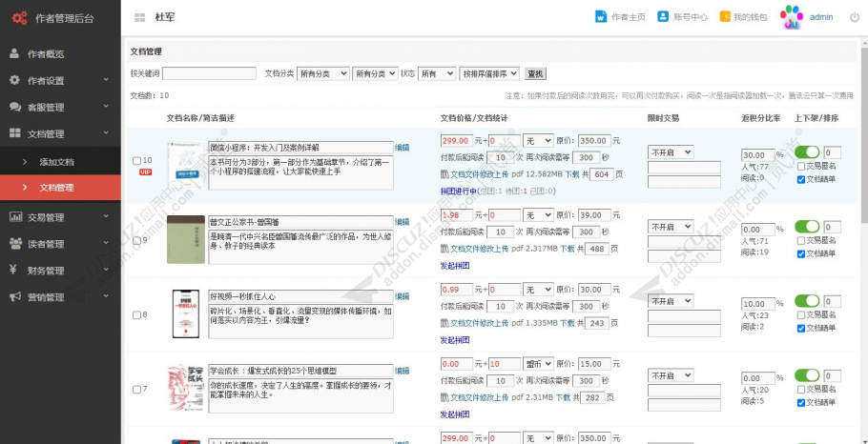Click price field showing 299.00 for 微信小程序
Image resolution: width=868 pixels, height=444 pixels.
coord(457,141)
